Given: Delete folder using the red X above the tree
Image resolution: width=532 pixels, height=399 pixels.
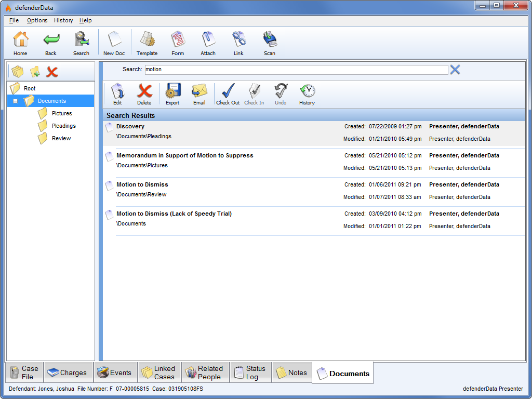Looking at the screenshot, I should click(x=52, y=72).
